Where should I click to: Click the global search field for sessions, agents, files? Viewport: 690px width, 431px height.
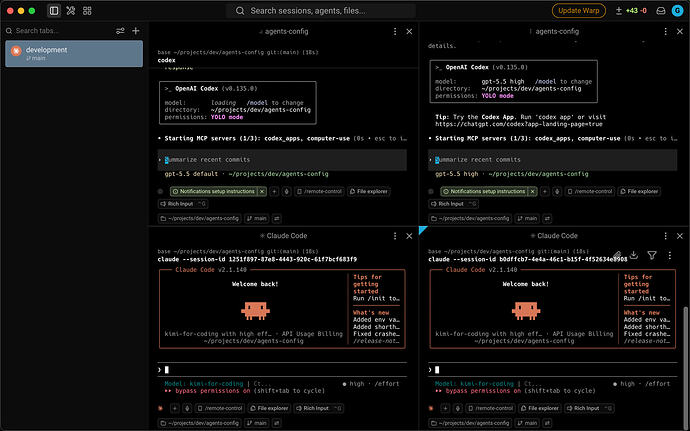coord(321,11)
